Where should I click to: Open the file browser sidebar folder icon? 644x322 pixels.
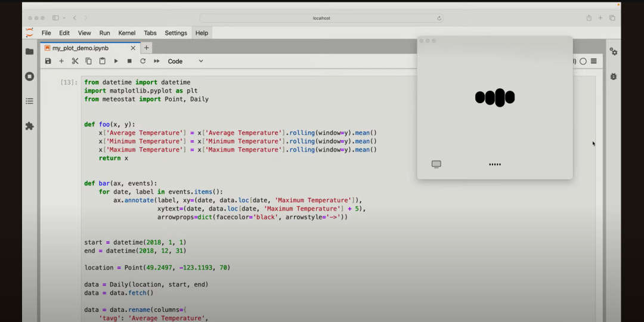[29, 51]
